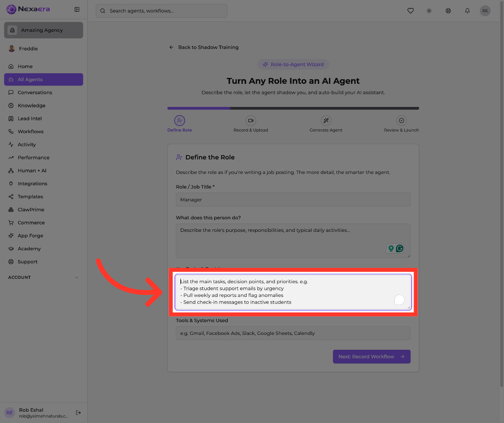
Task: Select the Record & Upload step icon
Action: point(251,121)
